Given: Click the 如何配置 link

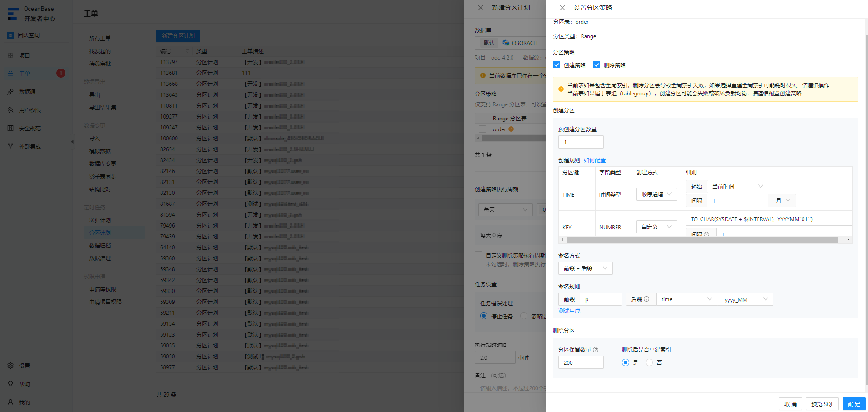Looking at the screenshot, I should [x=595, y=160].
